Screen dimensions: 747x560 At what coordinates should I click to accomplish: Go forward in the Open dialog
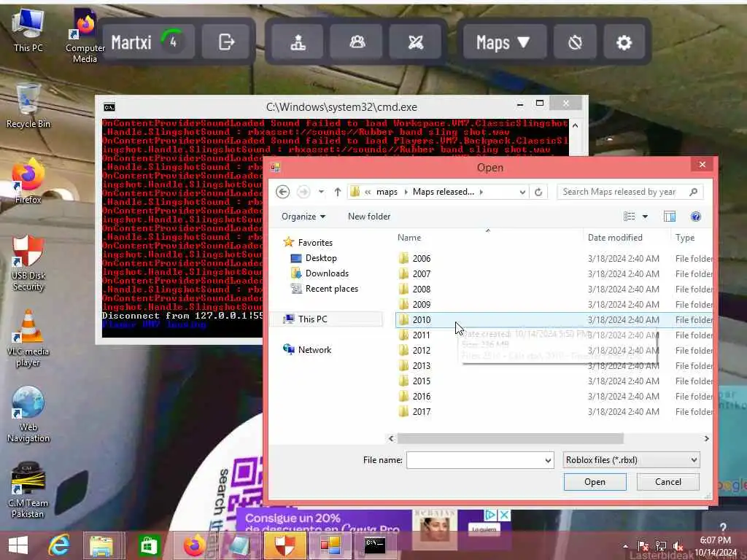[x=303, y=192]
